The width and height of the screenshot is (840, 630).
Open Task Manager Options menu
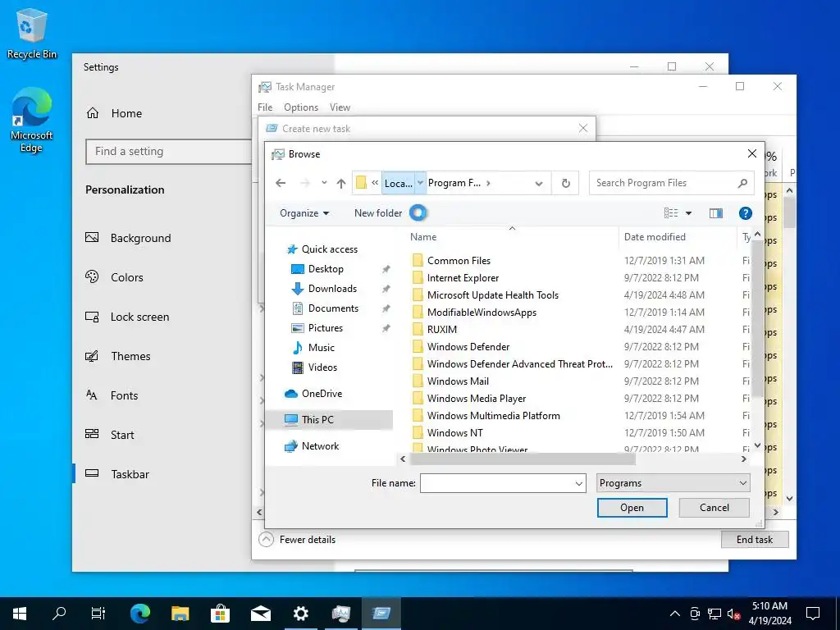pos(301,107)
